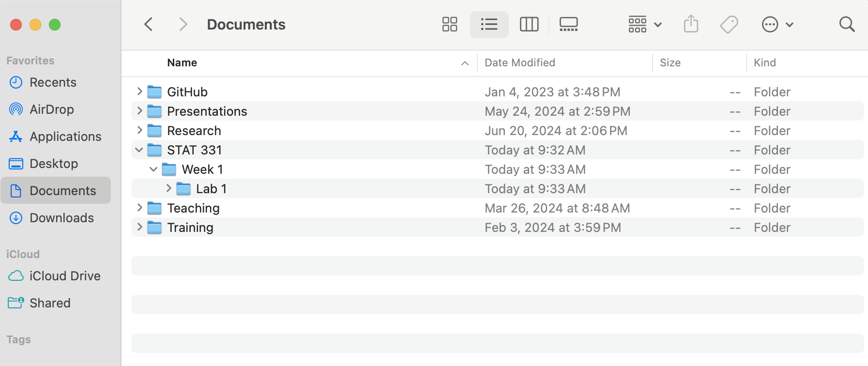Open the Finder search magnifier
The height and width of the screenshot is (366, 868).
coord(847,24)
